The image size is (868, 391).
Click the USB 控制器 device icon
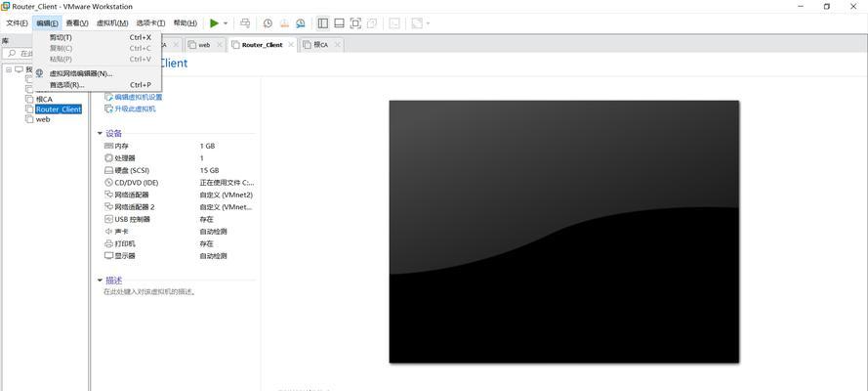click(x=108, y=219)
